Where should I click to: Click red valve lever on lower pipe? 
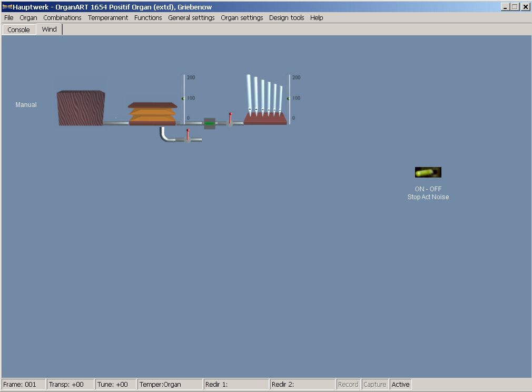pyautogui.click(x=188, y=135)
